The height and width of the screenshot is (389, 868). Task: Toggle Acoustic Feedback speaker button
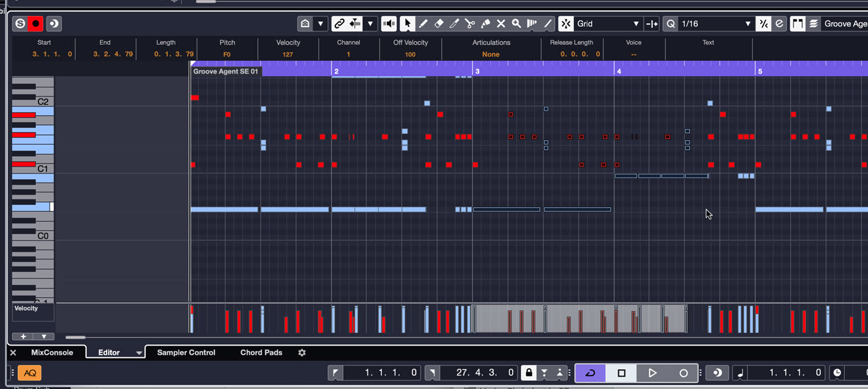coord(389,24)
